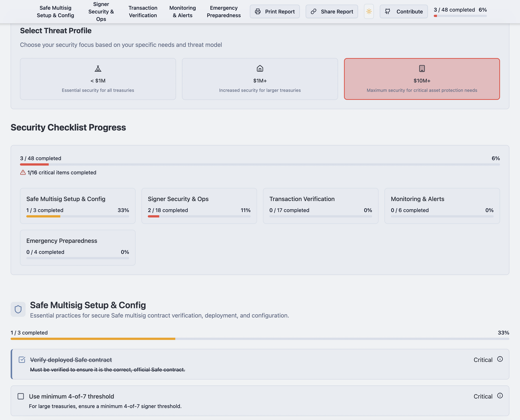This screenshot has height=420, width=520.
Task: Open the Signer Security & Ops progress card
Action: click(199, 205)
